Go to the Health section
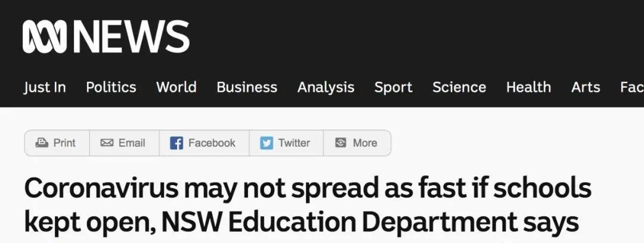The height and width of the screenshot is (243, 644). coord(528,87)
